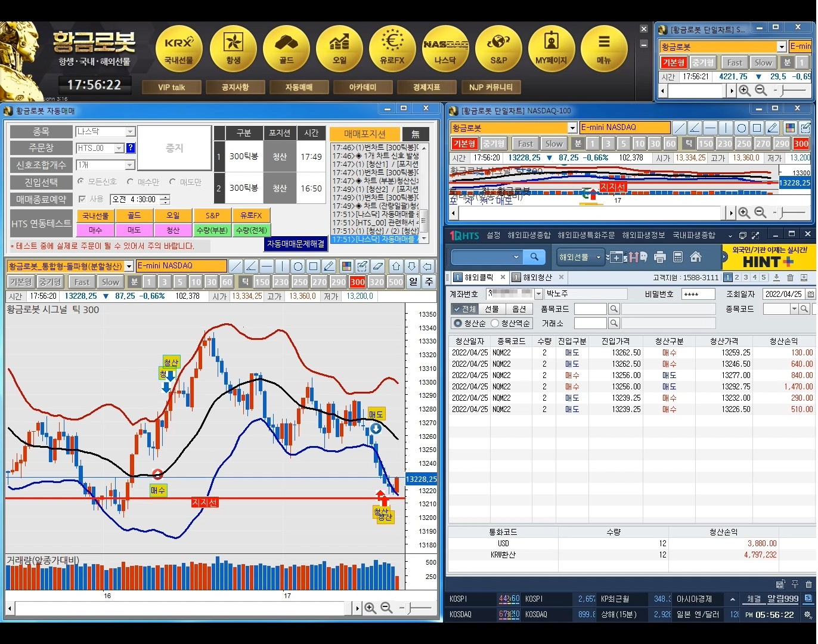Open the MY페이지 gold button
Viewport: 818px width, 644px height.
(551, 49)
